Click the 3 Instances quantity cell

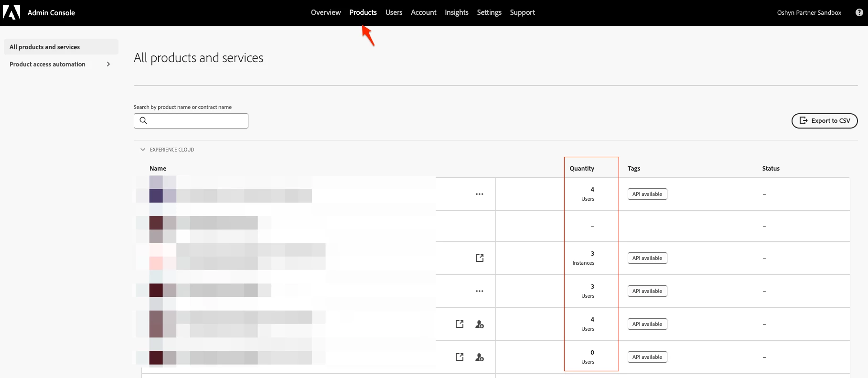[584, 258]
